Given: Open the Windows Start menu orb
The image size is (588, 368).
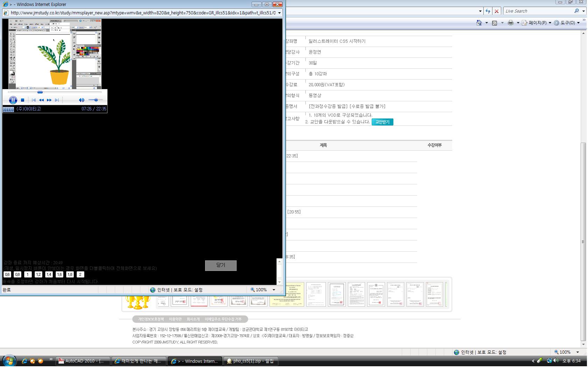Looking at the screenshot, I should [9, 361].
